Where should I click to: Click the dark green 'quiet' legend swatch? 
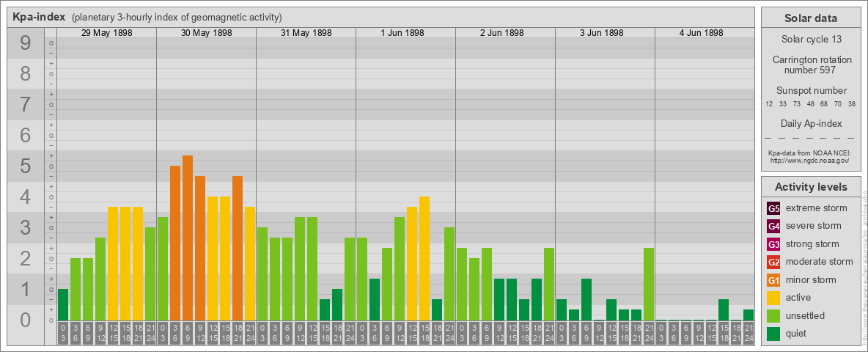pos(773,333)
